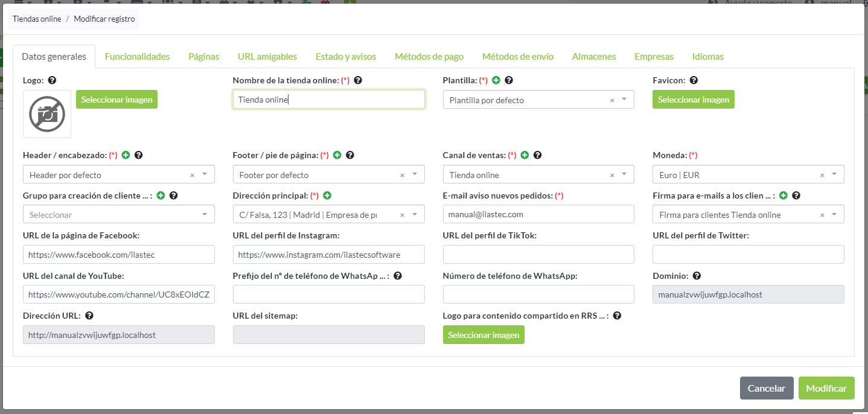Viewport: 868px width, 414px height.
Task: Open the Métodos de pago tab
Action: click(429, 57)
